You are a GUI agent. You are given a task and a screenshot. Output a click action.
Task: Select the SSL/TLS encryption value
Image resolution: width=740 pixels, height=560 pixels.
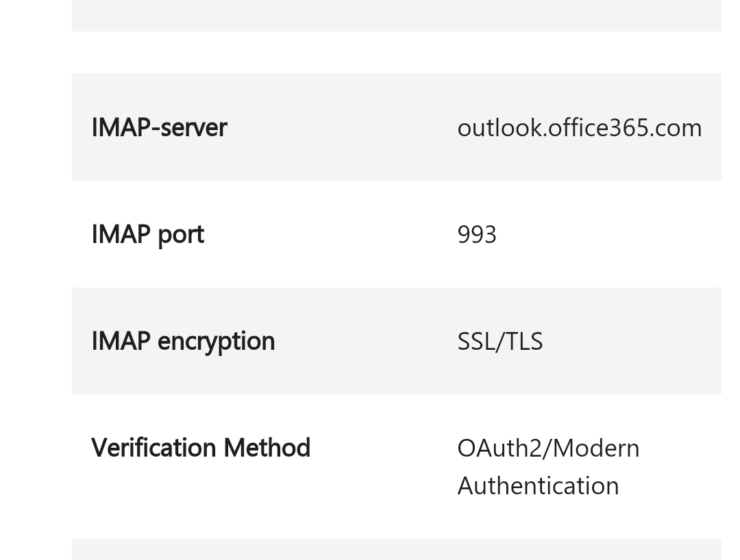click(500, 342)
